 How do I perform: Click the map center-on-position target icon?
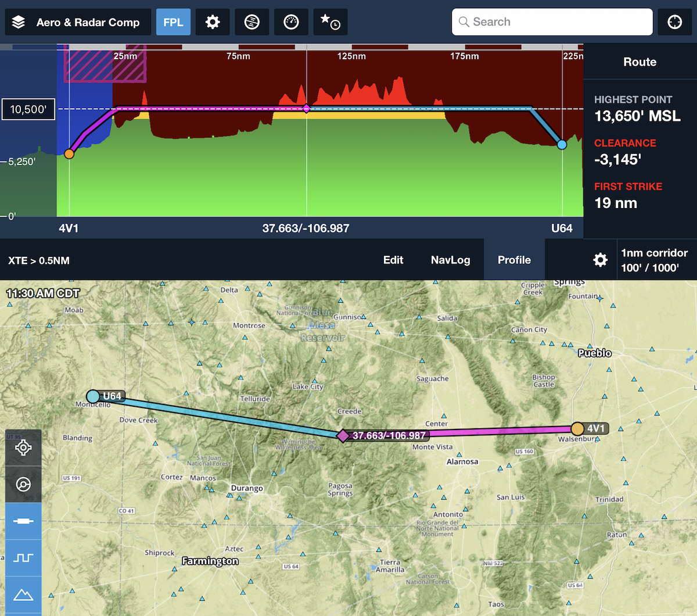tap(23, 447)
